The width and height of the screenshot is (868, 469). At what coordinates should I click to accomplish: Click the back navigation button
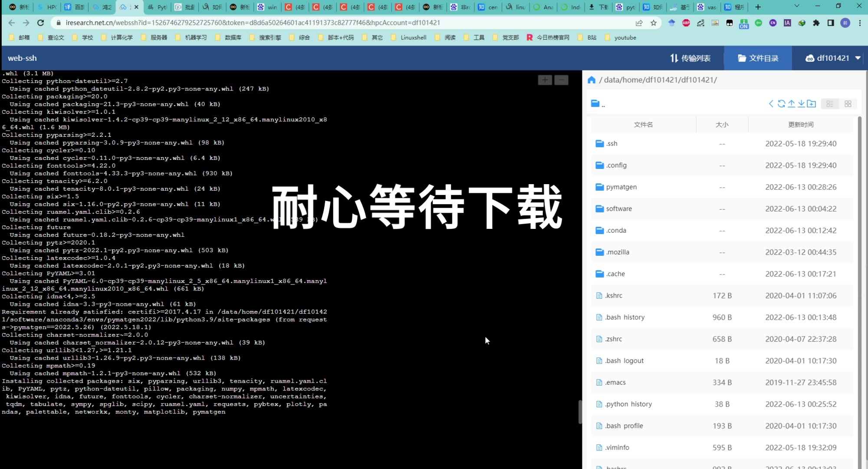tap(12, 23)
